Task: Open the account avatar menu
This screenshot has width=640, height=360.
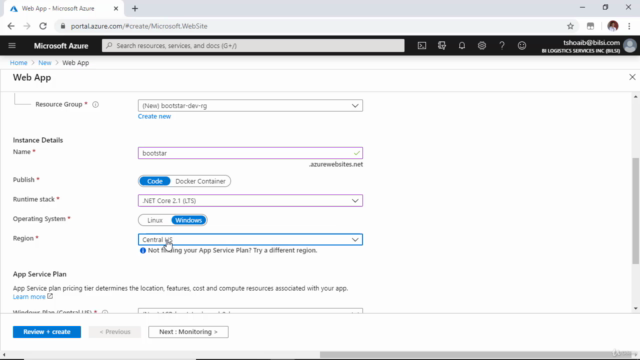Action: [630, 46]
